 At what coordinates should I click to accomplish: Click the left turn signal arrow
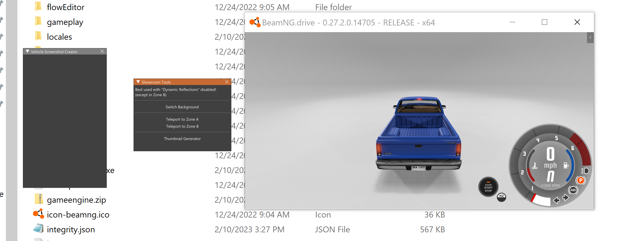pos(557,200)
